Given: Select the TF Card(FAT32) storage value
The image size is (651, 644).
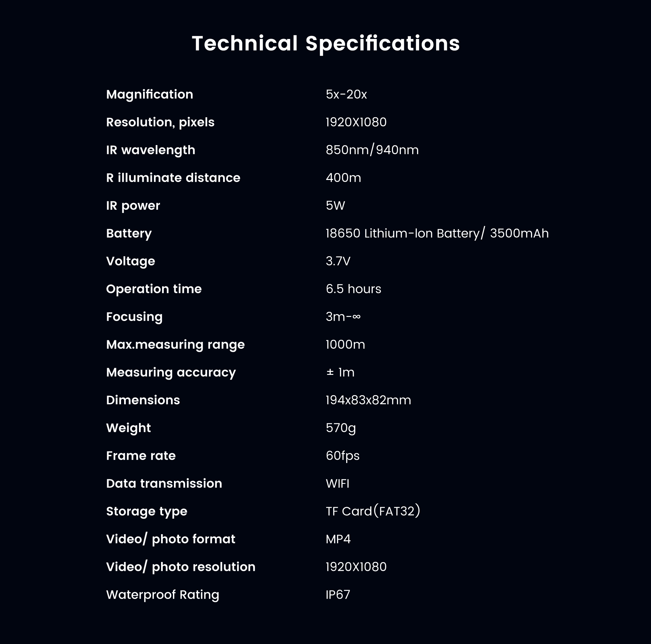Looking at the screenshot, I should coord(373,511).
